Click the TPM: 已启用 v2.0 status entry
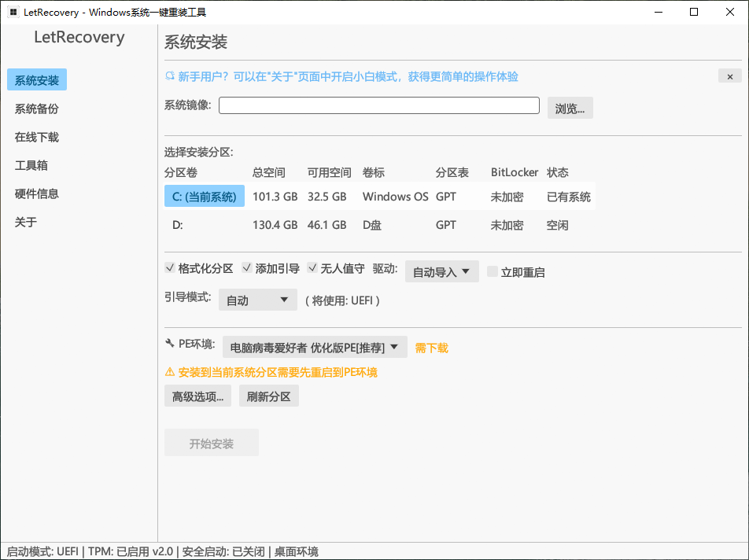The width and height of the screenshot is (749, 560). coord(131,551)
